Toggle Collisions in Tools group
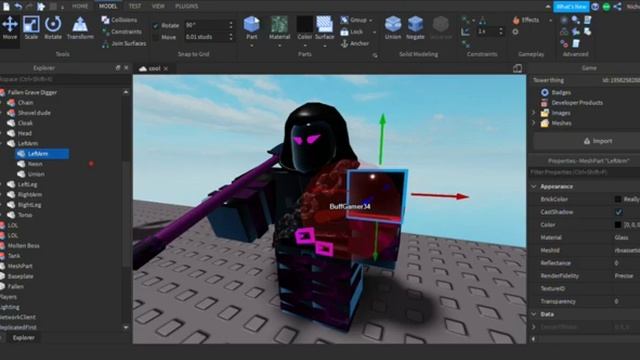 coord(119,20)
